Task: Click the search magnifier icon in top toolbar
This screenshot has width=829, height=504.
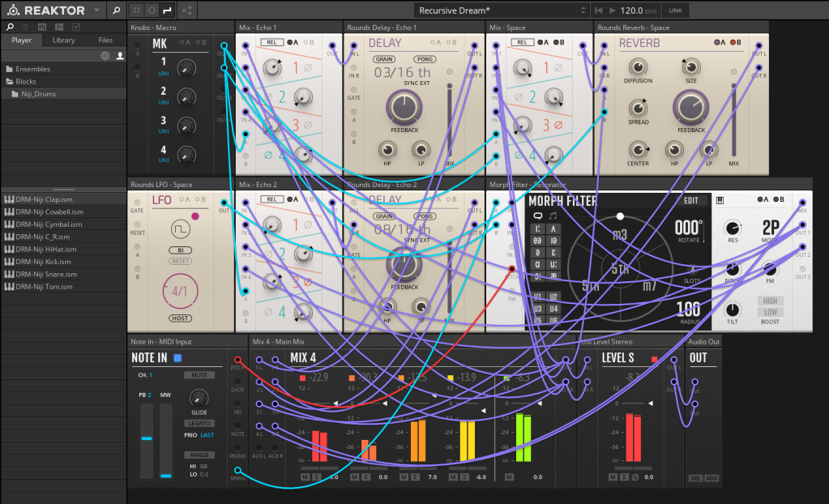Action: [116, 11]
